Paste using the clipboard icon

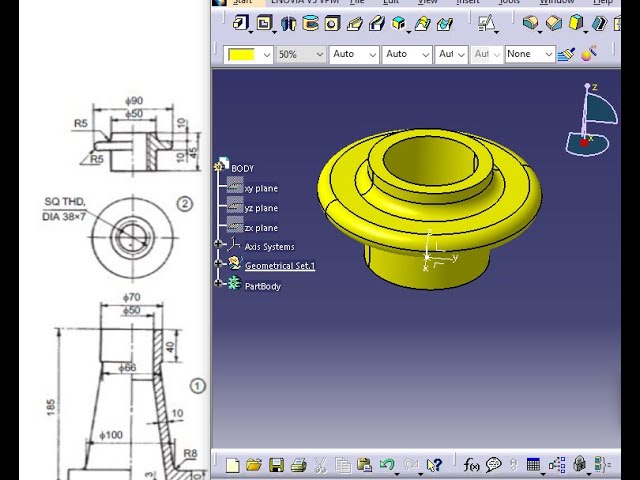click(x=364, y=464)
